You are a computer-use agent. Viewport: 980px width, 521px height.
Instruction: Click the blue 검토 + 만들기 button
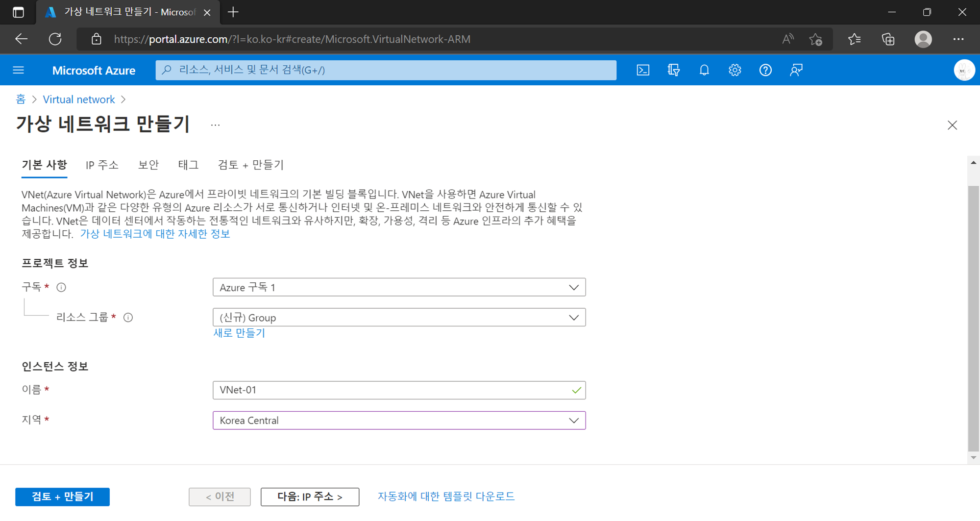tap(62, 496)
